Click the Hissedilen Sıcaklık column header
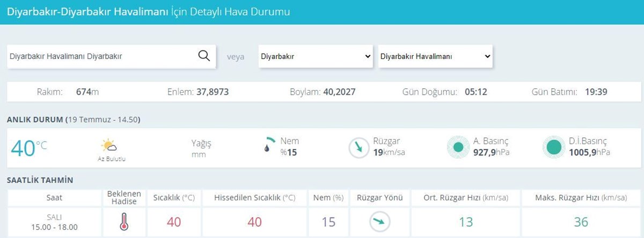Image resolution: width=644 pixels, height=238 pixels. tap(254, 198)
